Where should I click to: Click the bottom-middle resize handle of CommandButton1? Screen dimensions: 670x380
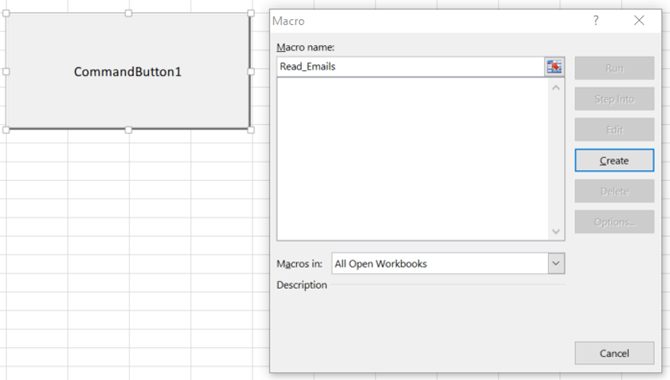point(128,130)
